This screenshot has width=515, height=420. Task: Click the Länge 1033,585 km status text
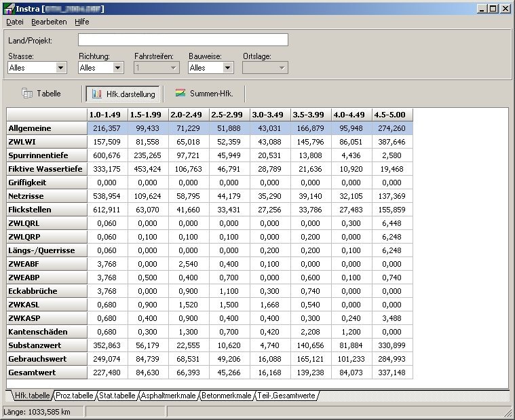pyautogui.click(x=37, y=412)
